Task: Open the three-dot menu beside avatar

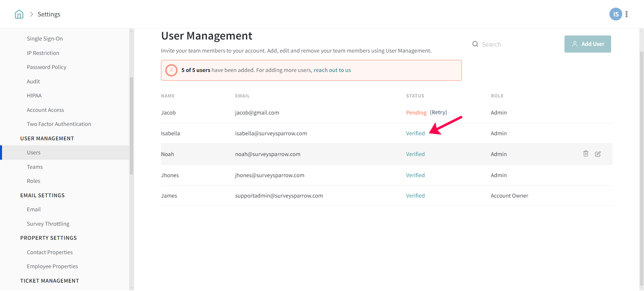Action: pyautogui.click(x=627, y=14)
